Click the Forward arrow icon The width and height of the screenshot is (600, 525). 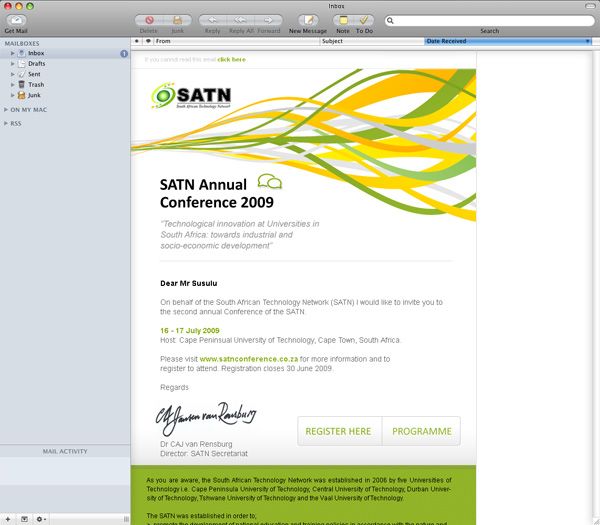tap(268, 20)
